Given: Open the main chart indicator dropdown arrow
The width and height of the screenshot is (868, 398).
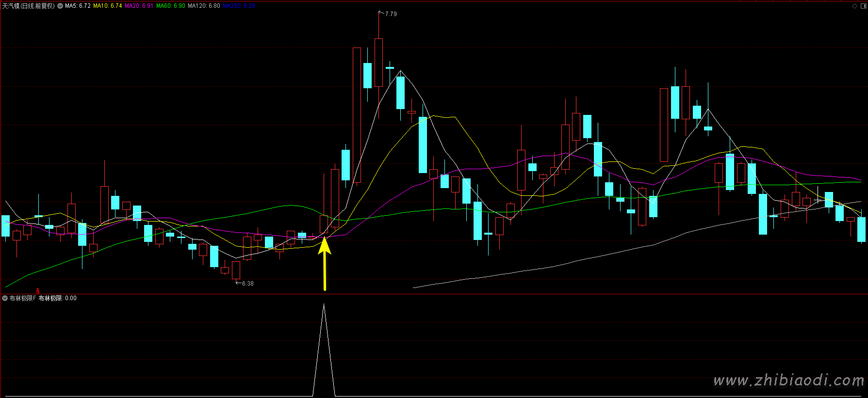Looking at the screenshot, I should 60,6.
